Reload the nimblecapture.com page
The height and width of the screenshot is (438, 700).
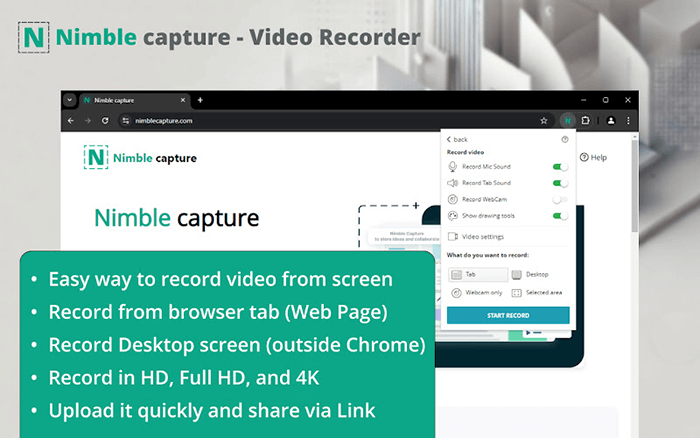[x=105, y=120]
